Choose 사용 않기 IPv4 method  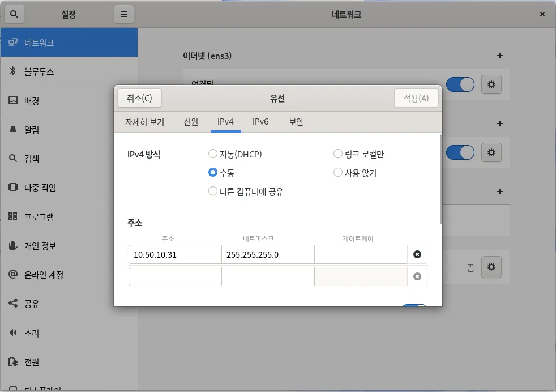click(x=338, y=173)
